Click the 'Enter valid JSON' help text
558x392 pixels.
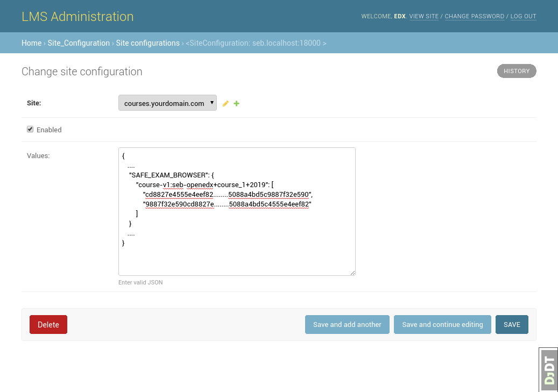click(x=140, y=282)
